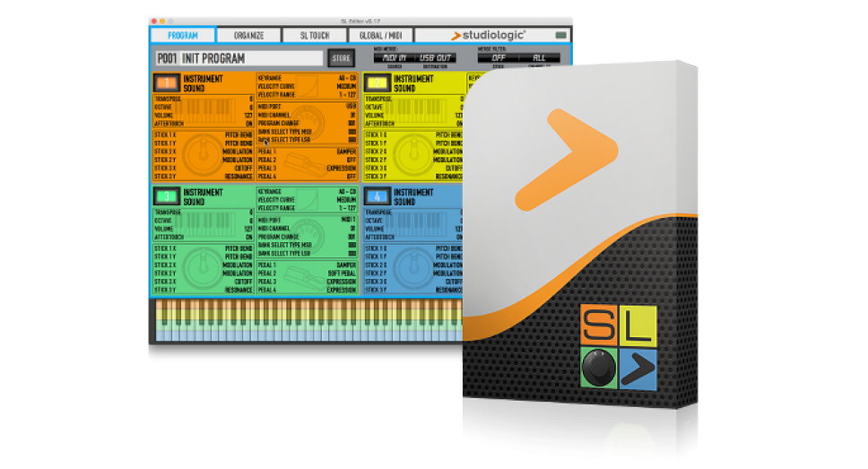The image size is (868, 469).
Task: Open the SL TOUCH tab
Action: click(315, 36)
